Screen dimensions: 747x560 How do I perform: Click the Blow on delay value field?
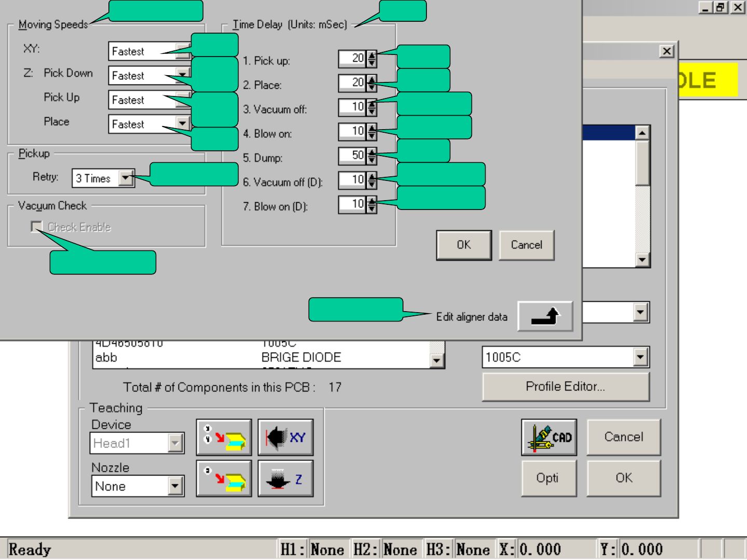353,131
